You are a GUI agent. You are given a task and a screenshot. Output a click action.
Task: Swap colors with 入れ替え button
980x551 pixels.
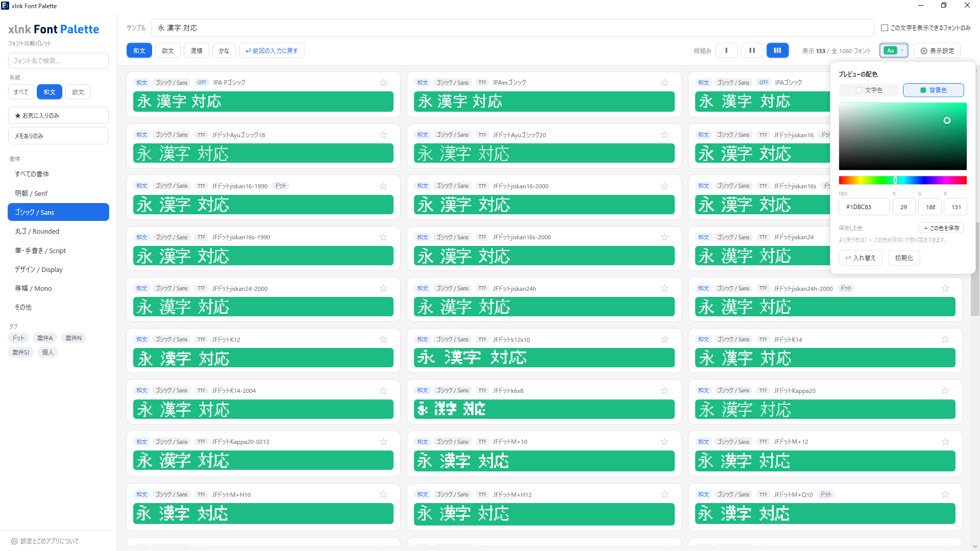[861, 258]
